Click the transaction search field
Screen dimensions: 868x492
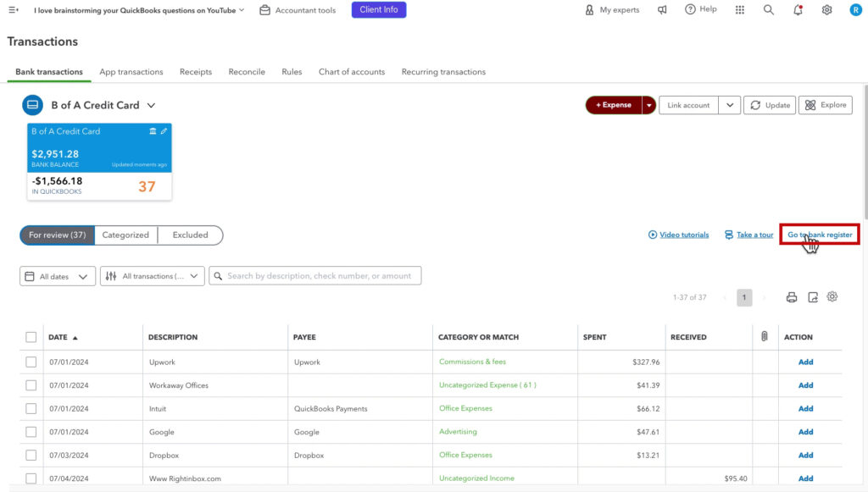(x=315, y=275)
